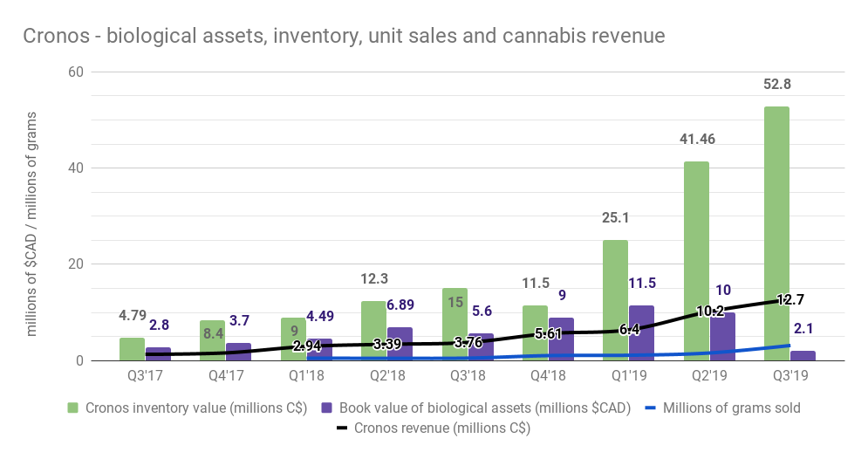Click the purple data label 2.1

click(x=803, y=329)
